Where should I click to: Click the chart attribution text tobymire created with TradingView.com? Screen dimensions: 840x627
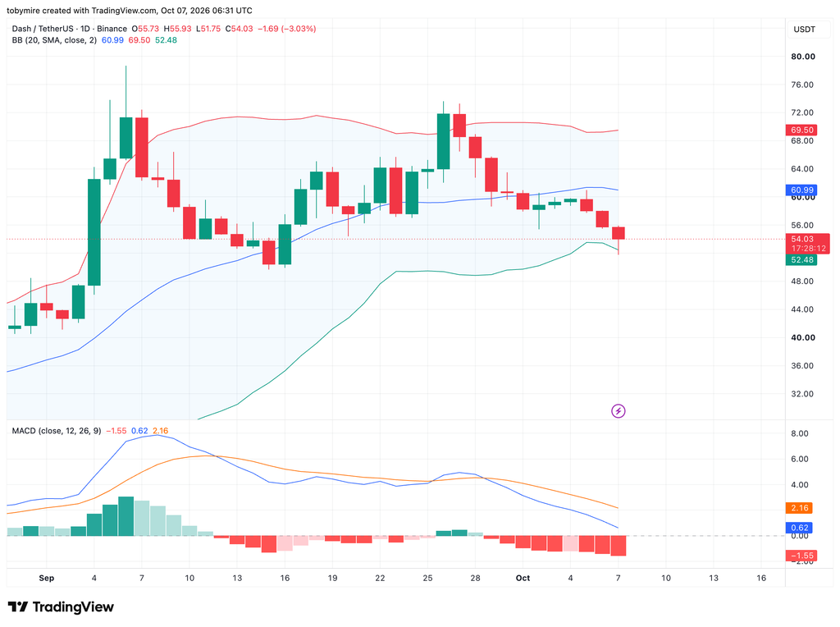point(82,11)
